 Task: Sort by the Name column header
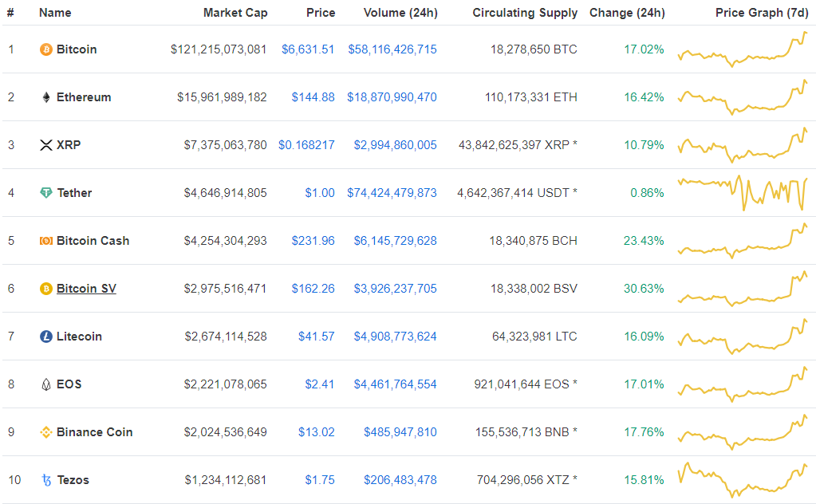pos(55,13)
